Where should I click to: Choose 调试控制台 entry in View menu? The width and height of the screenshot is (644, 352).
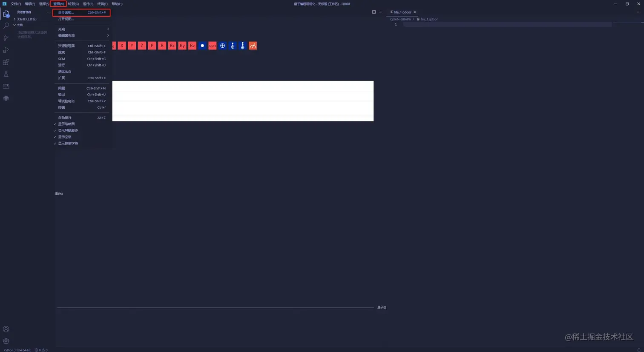(x=81, y=101)
